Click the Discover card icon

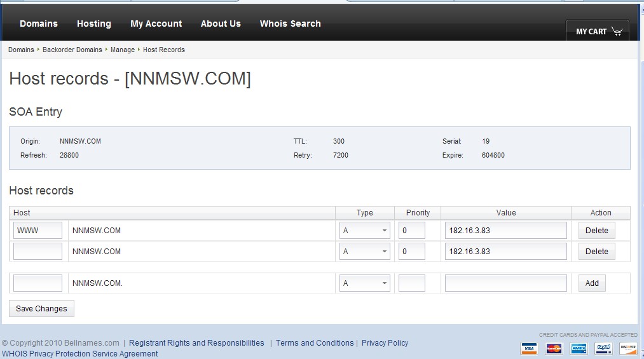pyautogui.click(x=627, y=348)
